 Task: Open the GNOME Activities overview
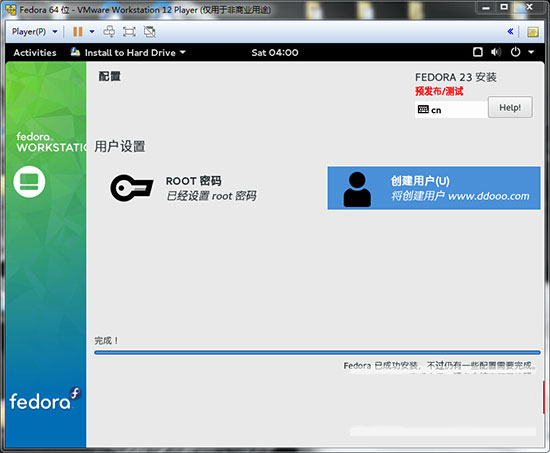point(35,53)
